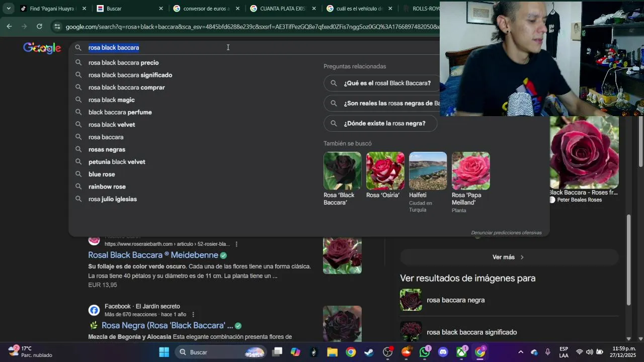
Task: Click the site info icon in address bar
Action: click(x=57, y=27)
